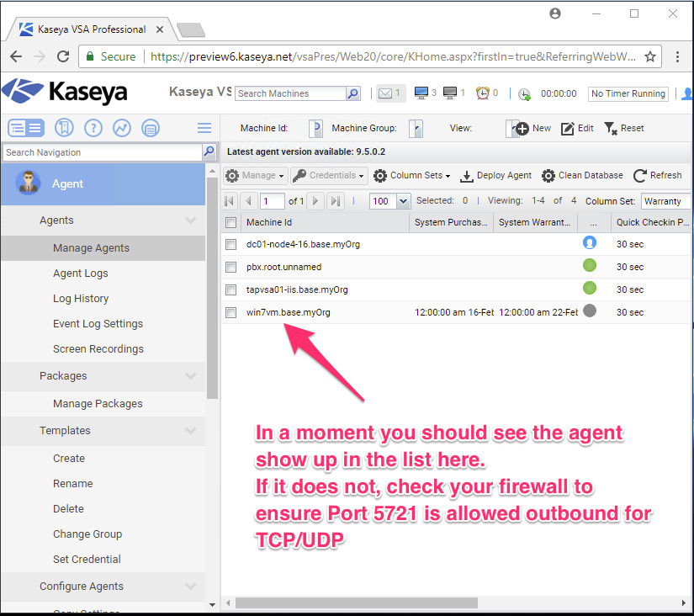Bookmark this page with the star icon
This screenshot has width=694, height=616.
click(x=649, y=56)
